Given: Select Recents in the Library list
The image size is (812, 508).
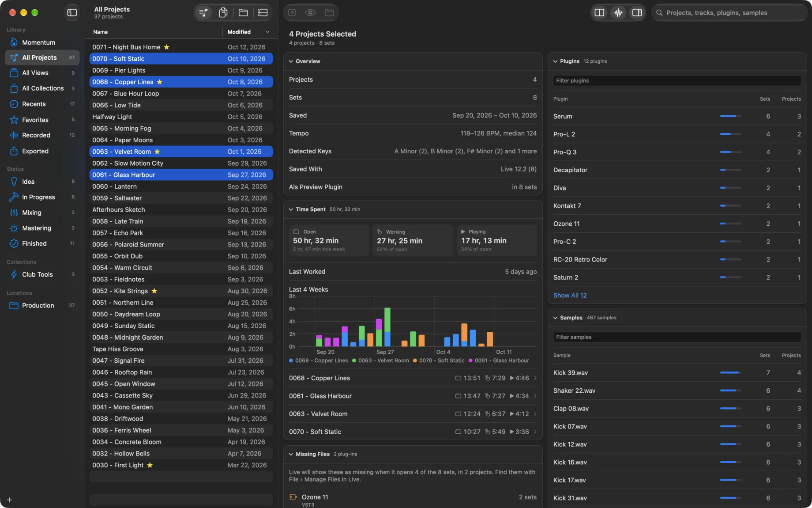Looking at the screenshot, I should tap(42, 104).
